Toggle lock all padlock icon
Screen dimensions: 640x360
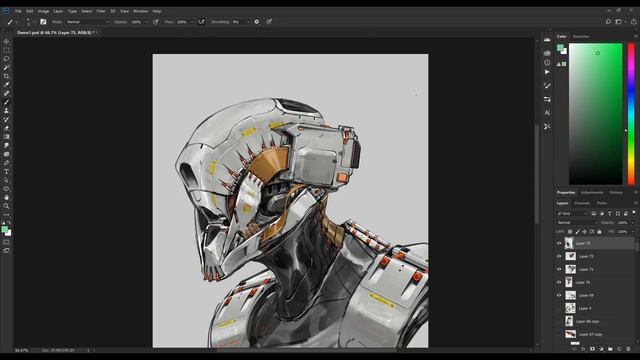click(x=599, y=231)
